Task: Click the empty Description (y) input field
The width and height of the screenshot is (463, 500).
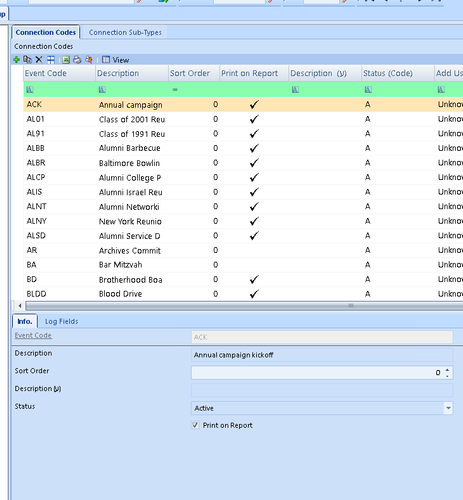Action: 322,390
